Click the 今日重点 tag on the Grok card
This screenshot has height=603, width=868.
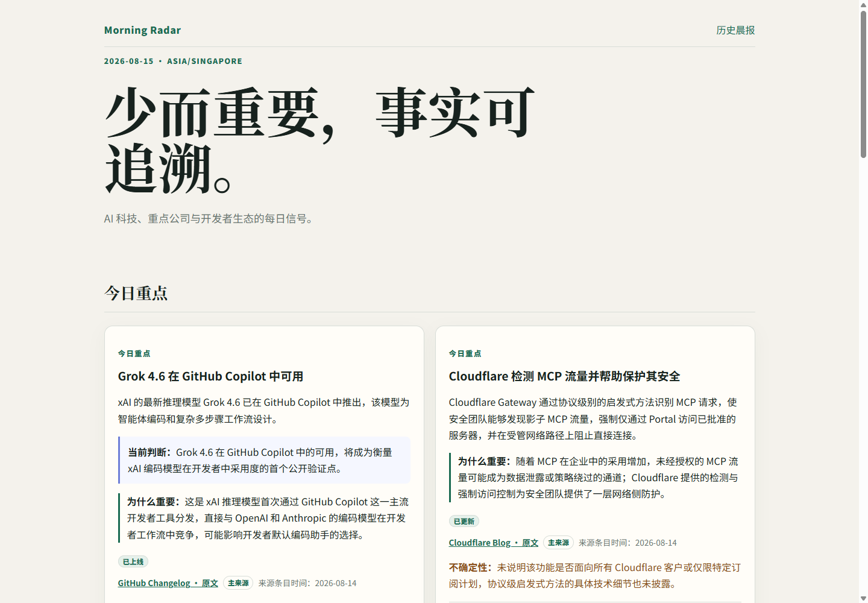pyautogui.click(x=134, y=353)
